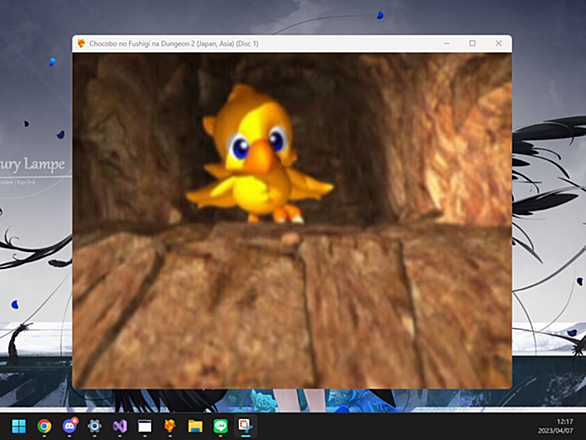
Task: Minimize the emulator window
Action: (447, 43)
